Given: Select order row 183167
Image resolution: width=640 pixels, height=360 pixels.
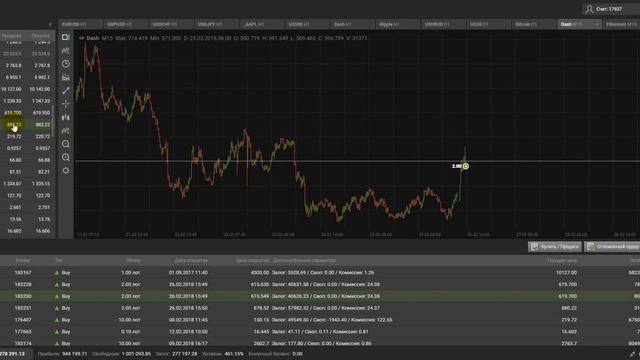Looking at the screenshot, I should point(320,273).
